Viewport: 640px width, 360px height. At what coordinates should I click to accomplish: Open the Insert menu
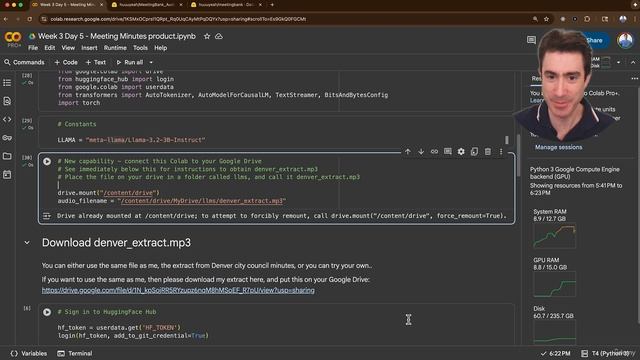coord(89,48)
